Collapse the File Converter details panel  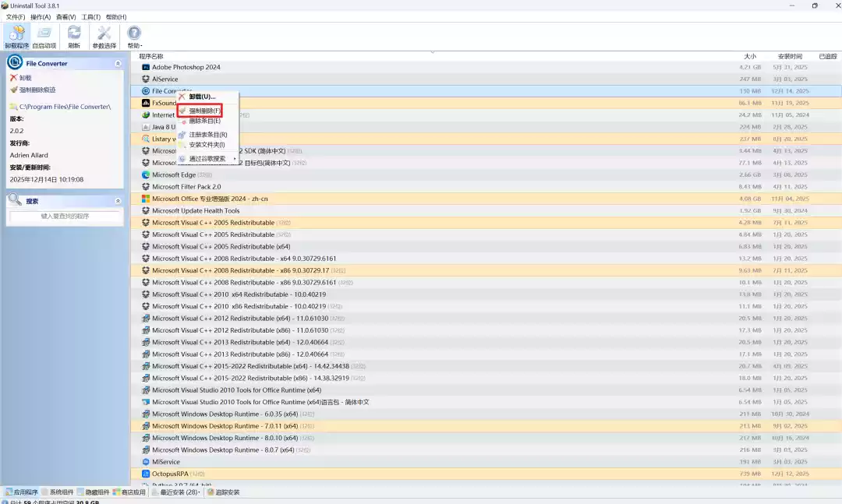pyautogui.click(x=118, y=63)
